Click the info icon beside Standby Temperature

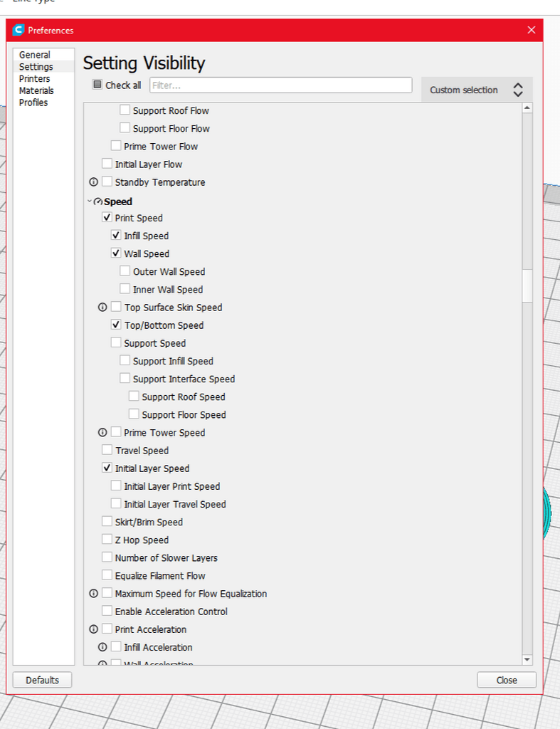tap(93, 182)
